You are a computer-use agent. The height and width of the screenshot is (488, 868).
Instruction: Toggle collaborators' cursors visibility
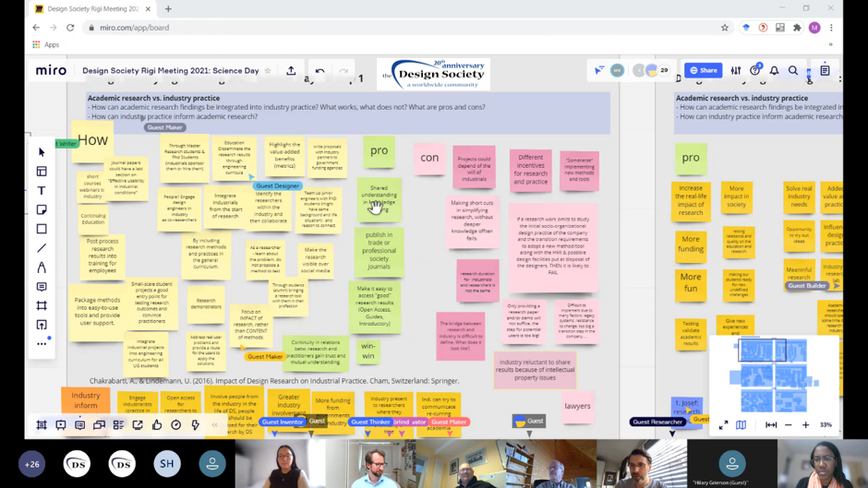599,70
